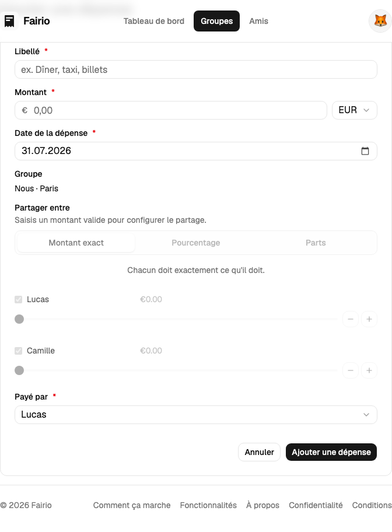Toggle the Camille checkbox
Viewport: 392px width, 532px height.
click(x=18, y=351)
